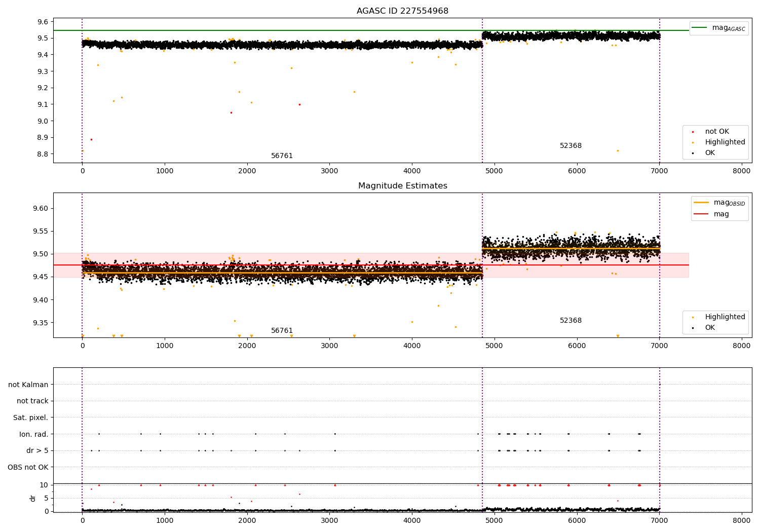The width and height of the screenshot is (760, 532).
Task: Click obsid label '52368' in Magnitude Estimates plot
Action: [571, 321]
